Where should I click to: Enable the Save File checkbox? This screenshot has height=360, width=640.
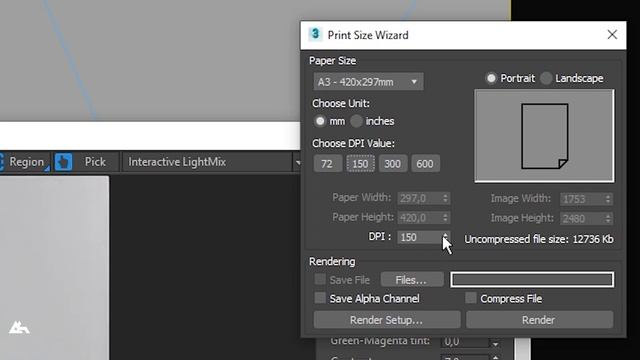point(320,279)
